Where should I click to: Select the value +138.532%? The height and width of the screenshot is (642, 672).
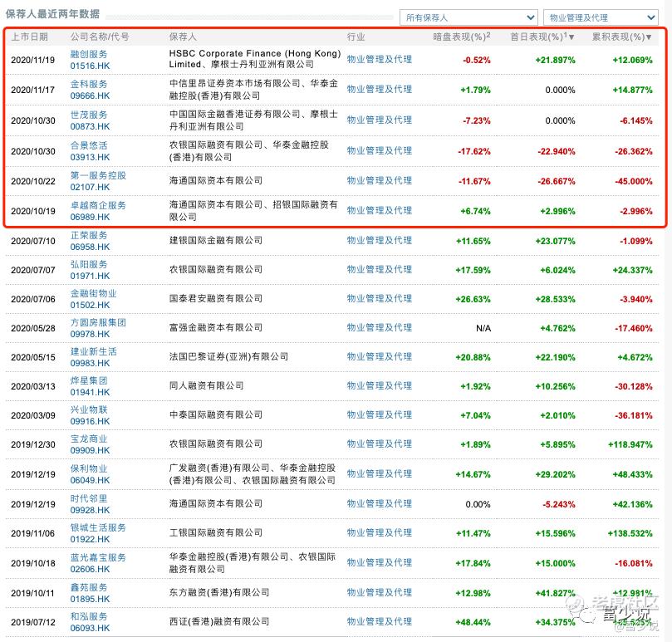pyautogui.click(x=630, y=533)
